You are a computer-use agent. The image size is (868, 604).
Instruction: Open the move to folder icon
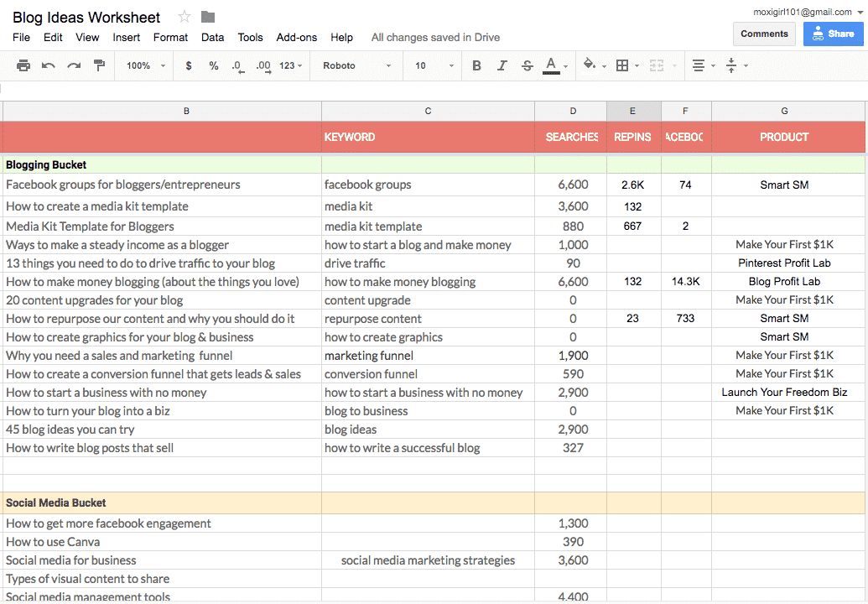coord(208,17)
